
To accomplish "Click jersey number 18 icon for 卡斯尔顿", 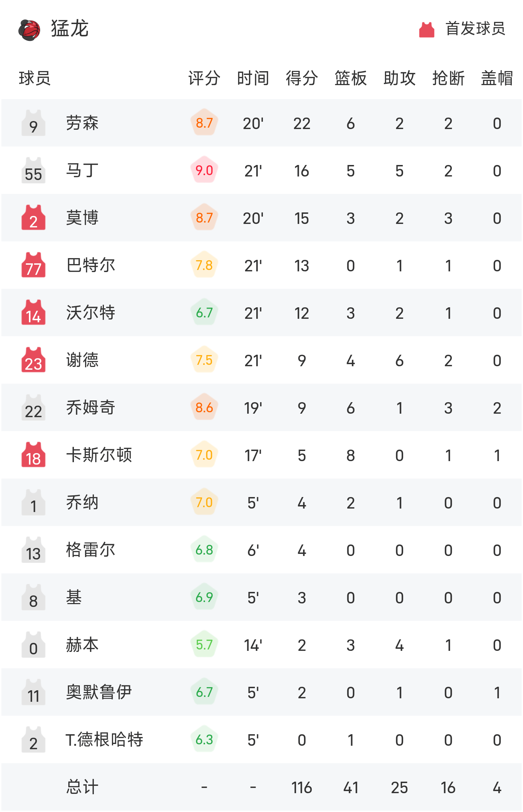I will coord(33,455).
